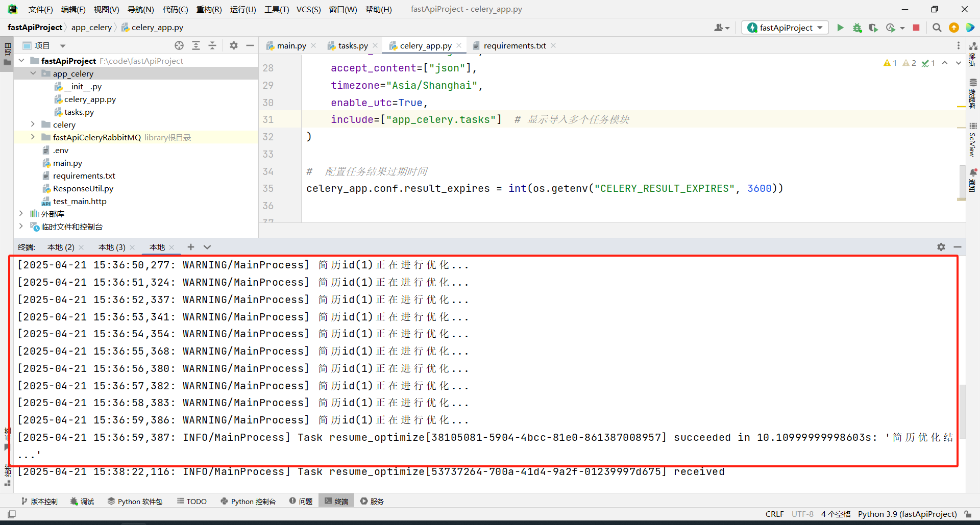Minimize the terminal tool window
980x525 pixels.
click(958, 247)
